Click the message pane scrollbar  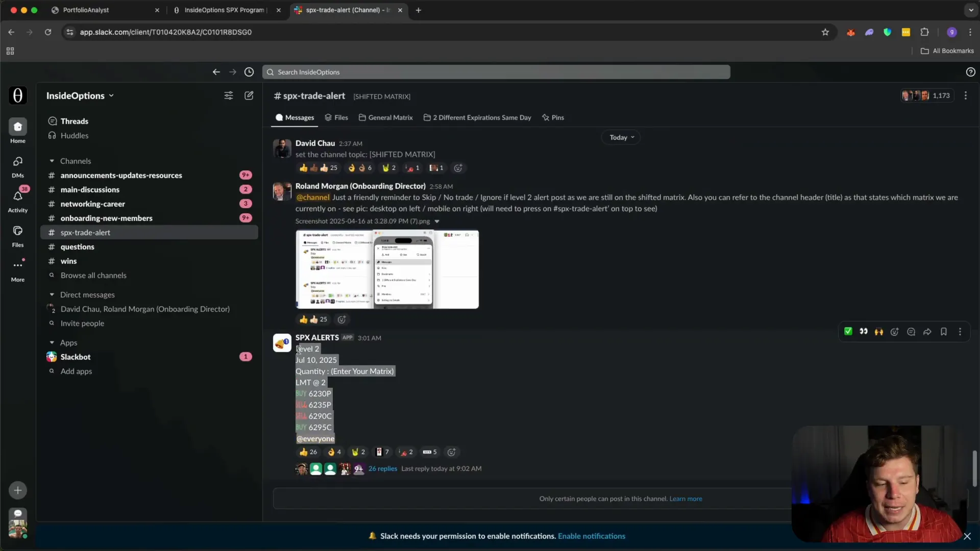coord(974,468)
